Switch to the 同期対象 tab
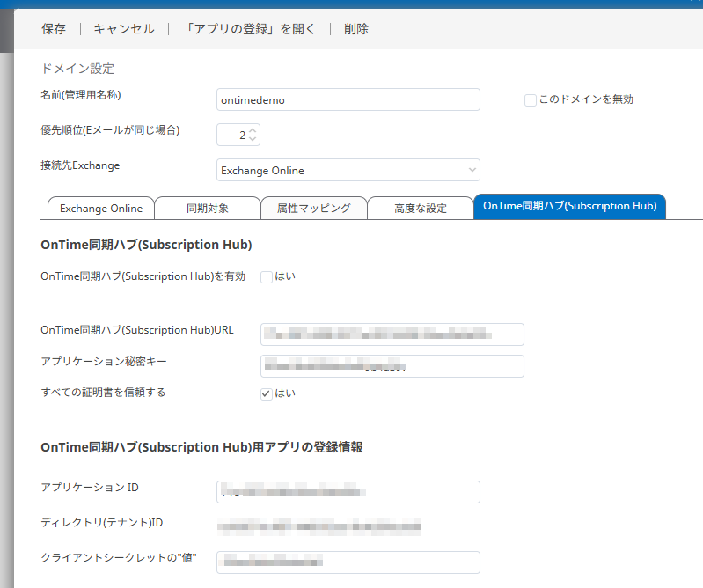This screenshot has width=703, height=588. [x=207, y=208]
